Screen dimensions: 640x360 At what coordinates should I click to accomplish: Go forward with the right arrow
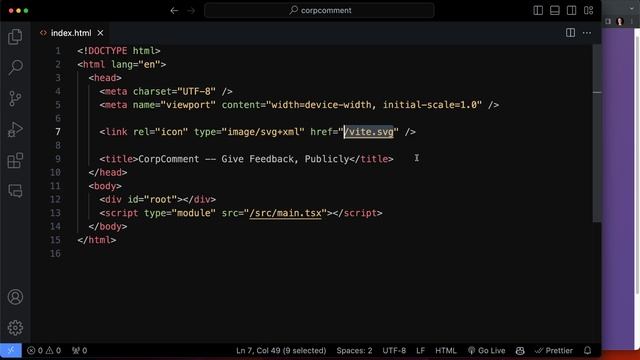coord(191,11)
